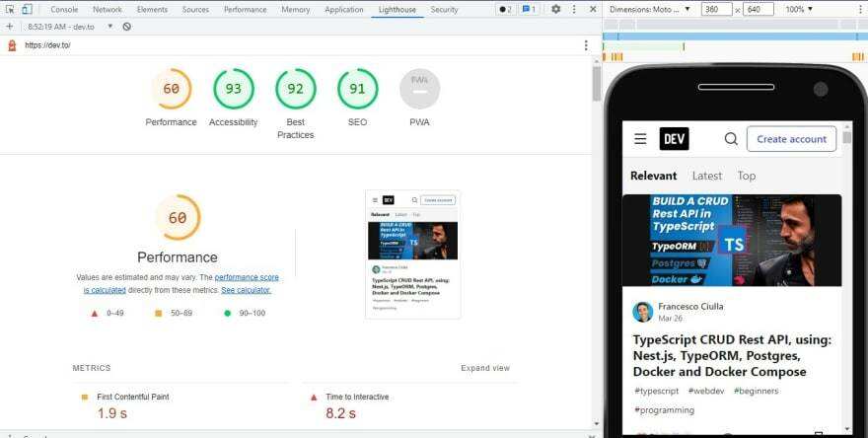Screen dimensions: 868x438
Task: Click the Create account button
Action: (x=791, y=139)
